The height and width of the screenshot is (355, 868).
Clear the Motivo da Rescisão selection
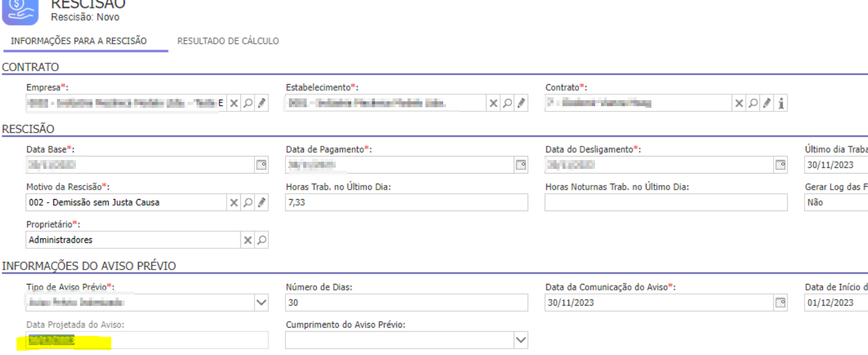coord(234,203)
